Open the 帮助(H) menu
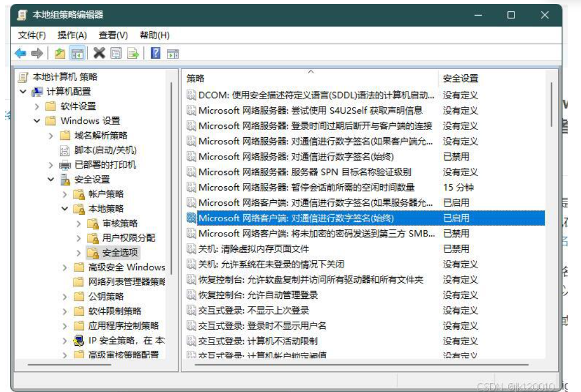581x392 pixels. (x=155, y=35)
